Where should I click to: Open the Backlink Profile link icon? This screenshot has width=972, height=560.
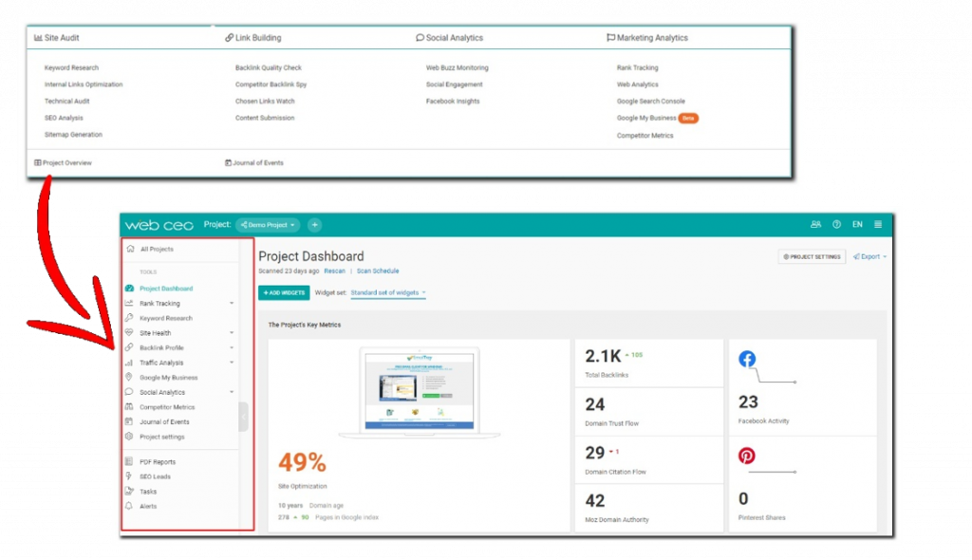click(x=129, y=348)
